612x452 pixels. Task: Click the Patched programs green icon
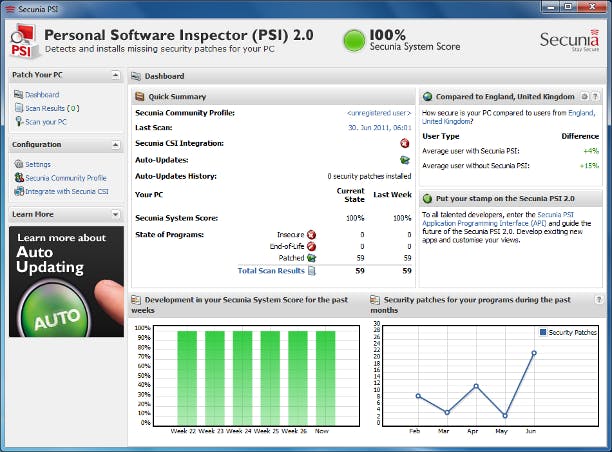coord(311,258)
